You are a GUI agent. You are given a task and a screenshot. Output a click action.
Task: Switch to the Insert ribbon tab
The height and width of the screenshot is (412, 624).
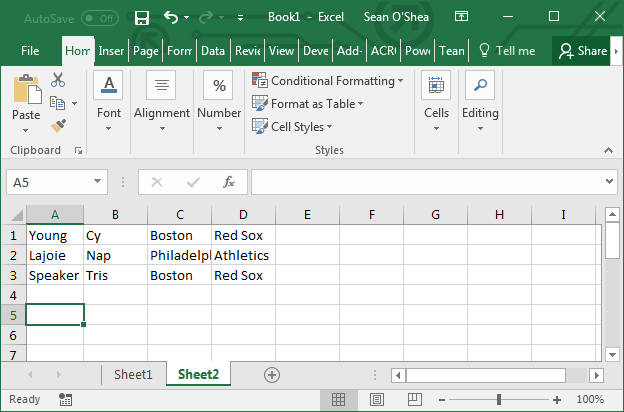(111, 51)
